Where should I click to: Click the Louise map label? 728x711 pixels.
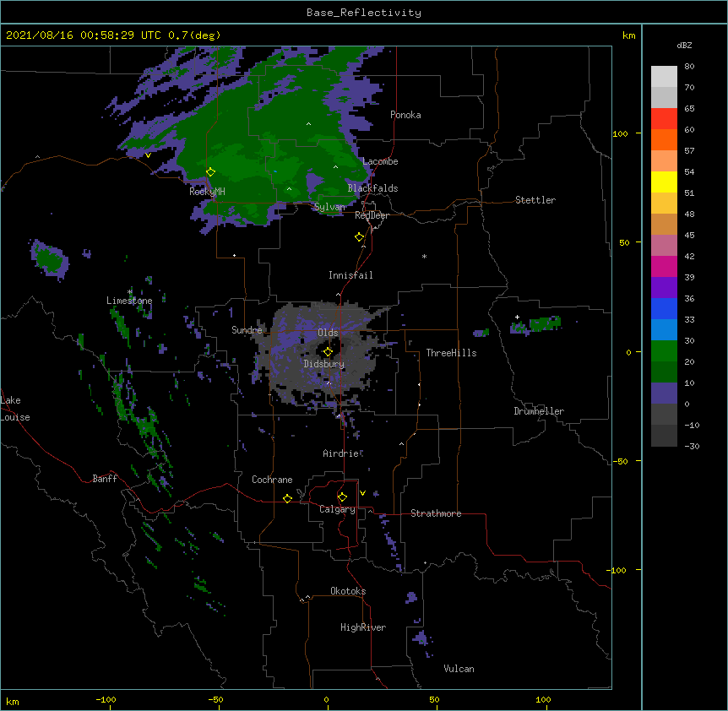15,417
